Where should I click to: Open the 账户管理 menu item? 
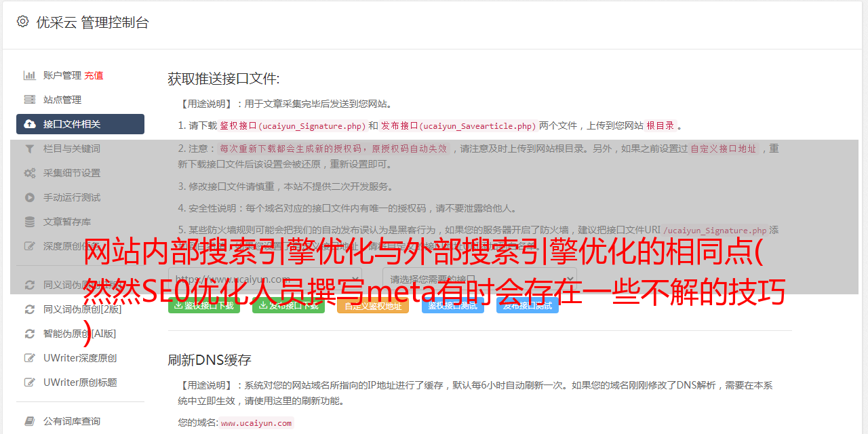[62, 75]
